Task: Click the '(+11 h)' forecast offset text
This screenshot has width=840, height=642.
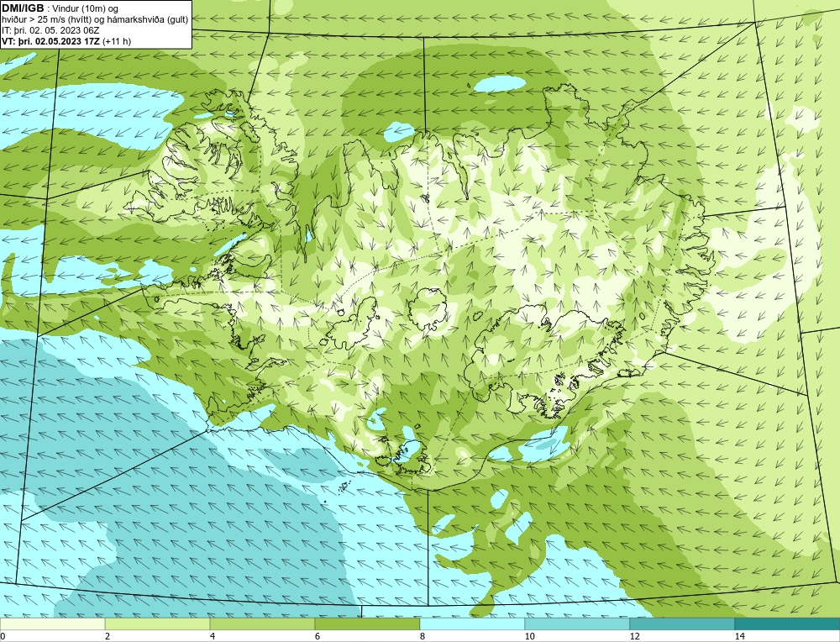Action: [x=117, y=40]
